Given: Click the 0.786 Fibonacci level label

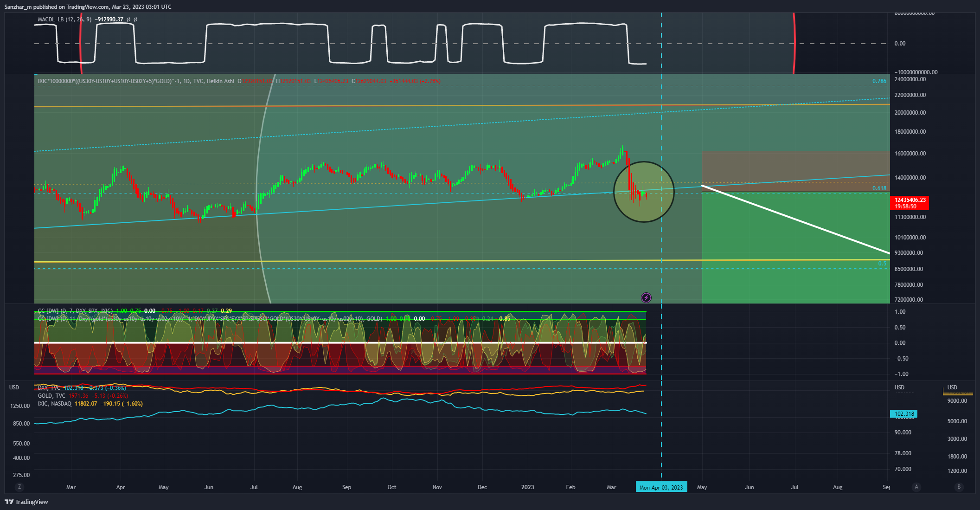Looking at the screenshot, I should tap(879, 81).
